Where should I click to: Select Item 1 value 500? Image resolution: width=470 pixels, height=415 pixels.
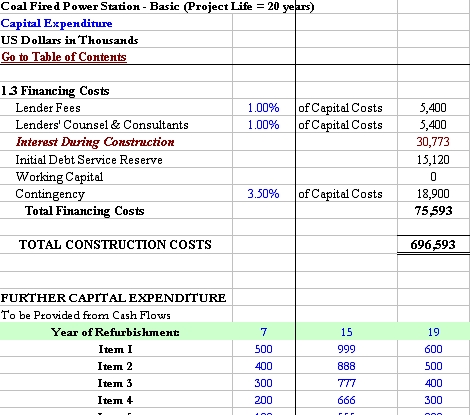point(264,349)
